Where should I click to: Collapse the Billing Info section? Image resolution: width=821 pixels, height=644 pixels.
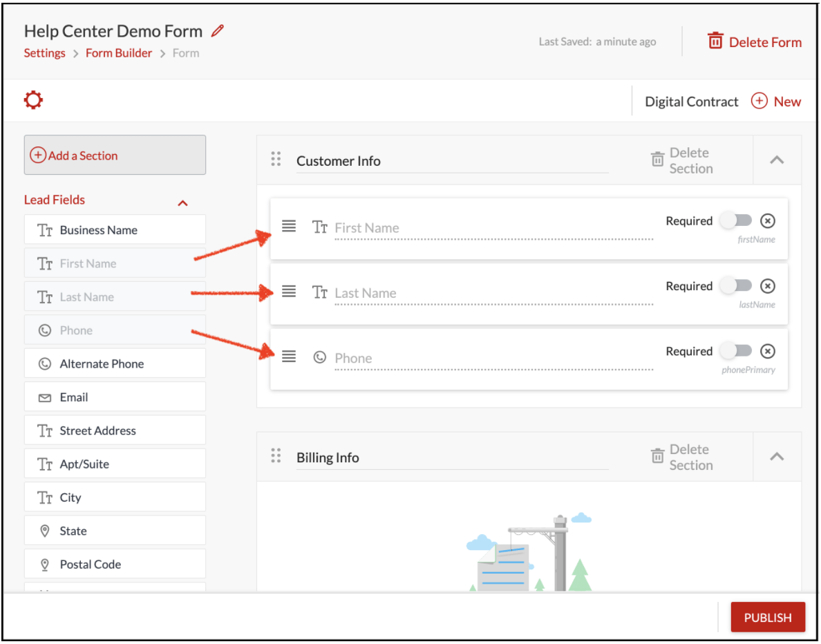pos(777,457)
